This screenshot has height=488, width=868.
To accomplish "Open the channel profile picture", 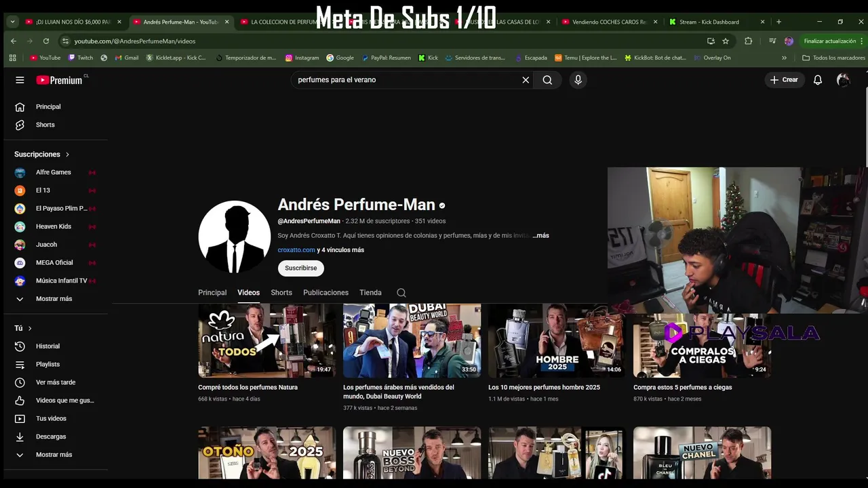I will pyautogui.click(x=235, y=237).
